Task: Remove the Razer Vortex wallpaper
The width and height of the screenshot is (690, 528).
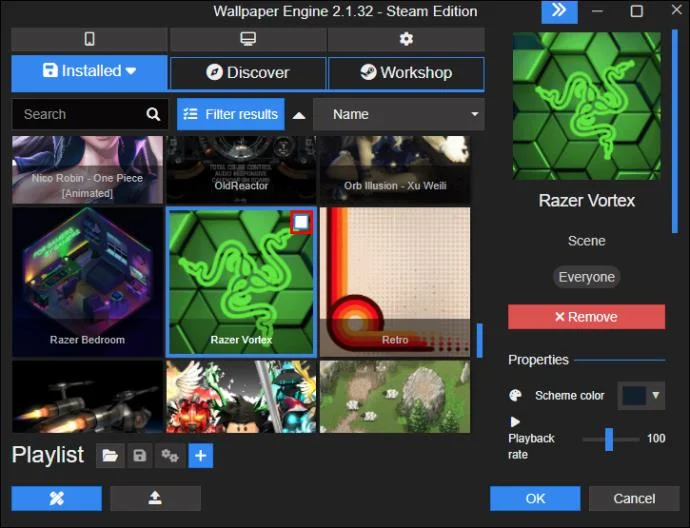Action: 587,317
